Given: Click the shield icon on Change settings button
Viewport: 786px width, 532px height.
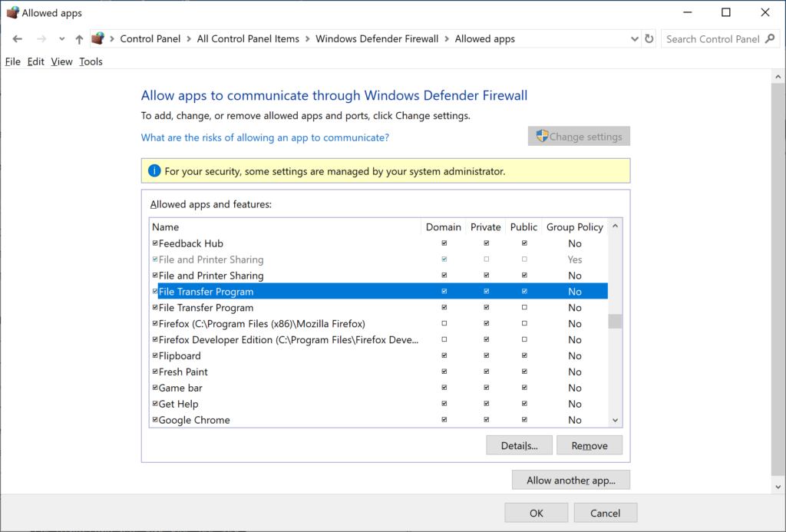Looking at the screenshot, I should coord(543,136).
